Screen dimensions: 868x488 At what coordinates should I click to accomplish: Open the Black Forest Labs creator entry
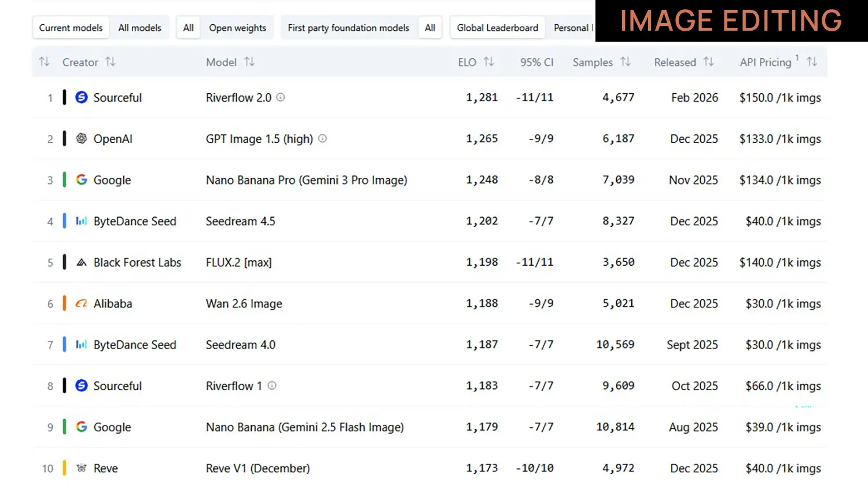(x=137, y=262)
